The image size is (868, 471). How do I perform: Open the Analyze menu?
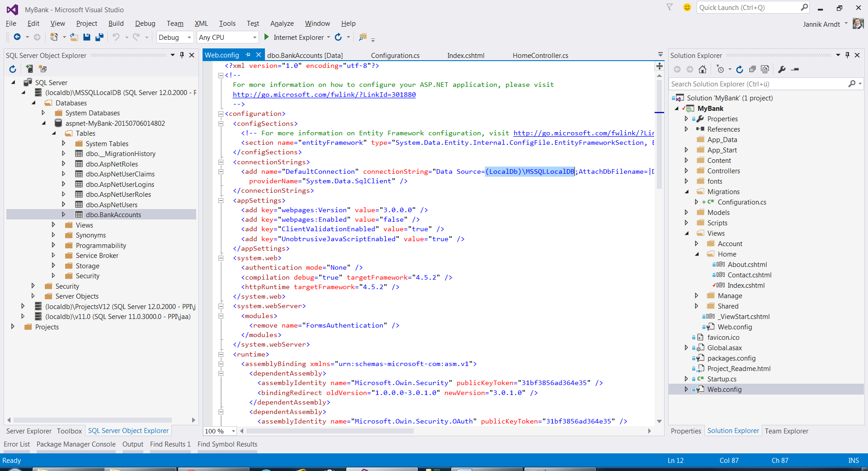tap(282, 24)
